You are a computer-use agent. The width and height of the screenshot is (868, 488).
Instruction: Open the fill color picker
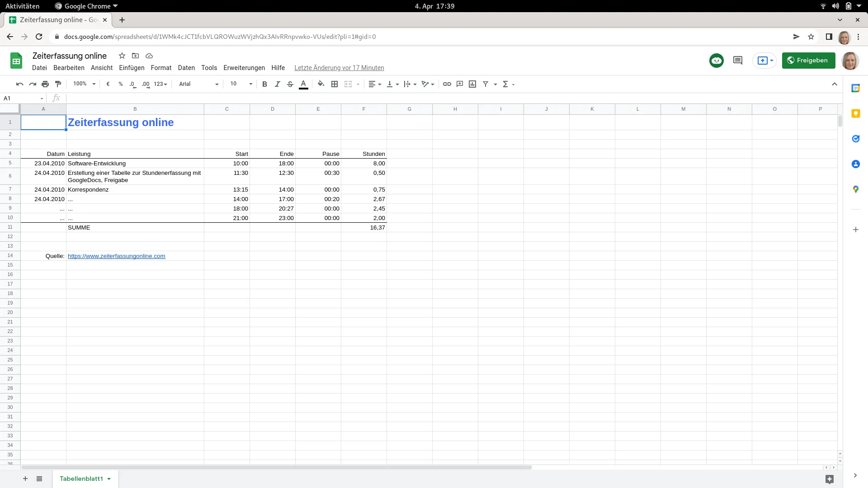(x=321, y=84)
